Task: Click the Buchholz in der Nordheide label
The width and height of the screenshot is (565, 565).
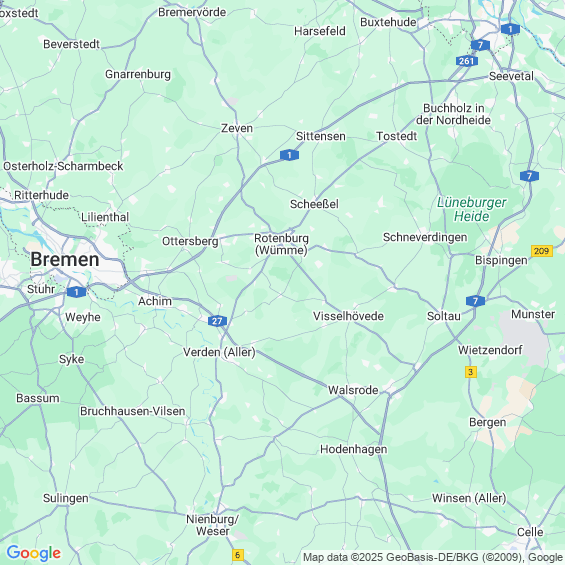Action: (x=453, y=114)
